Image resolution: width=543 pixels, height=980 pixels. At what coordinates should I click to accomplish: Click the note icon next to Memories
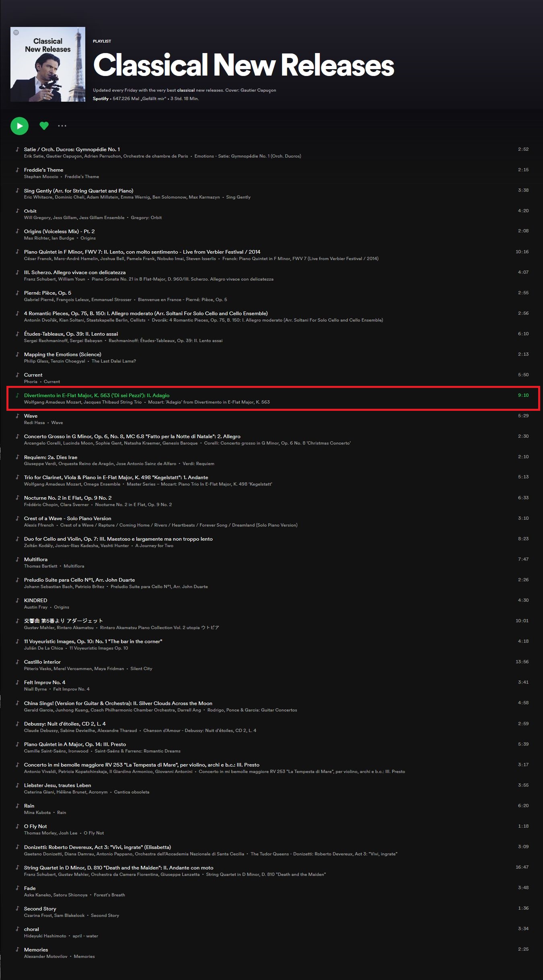click(x=17, y=950)
